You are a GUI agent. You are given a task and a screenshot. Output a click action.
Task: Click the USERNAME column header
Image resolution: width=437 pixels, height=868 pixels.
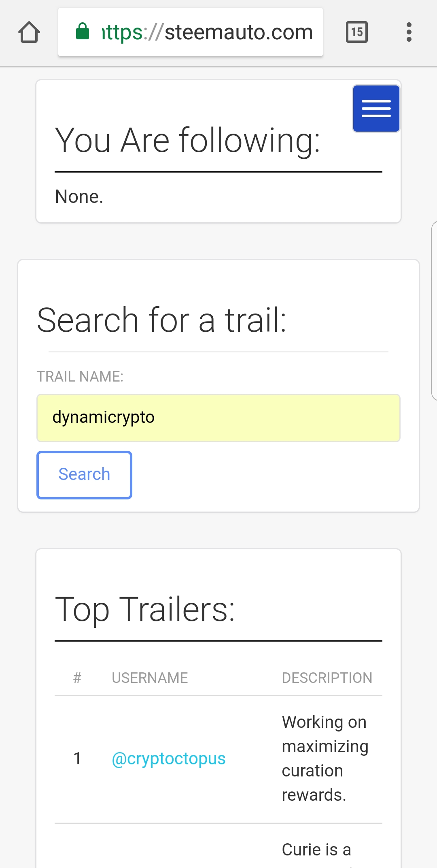150,678
